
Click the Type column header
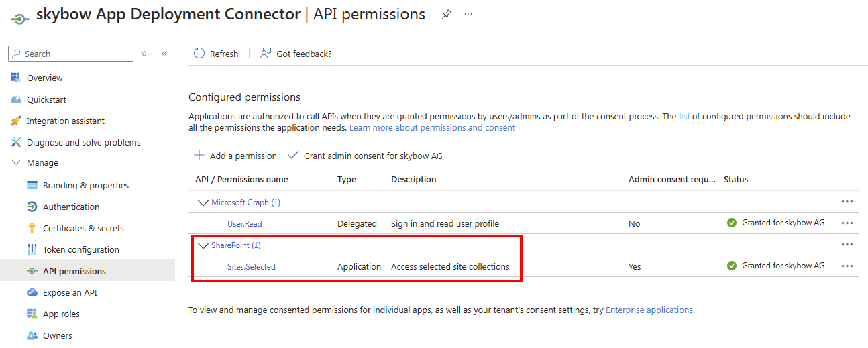pyautogui.click(x=347, y=180)
